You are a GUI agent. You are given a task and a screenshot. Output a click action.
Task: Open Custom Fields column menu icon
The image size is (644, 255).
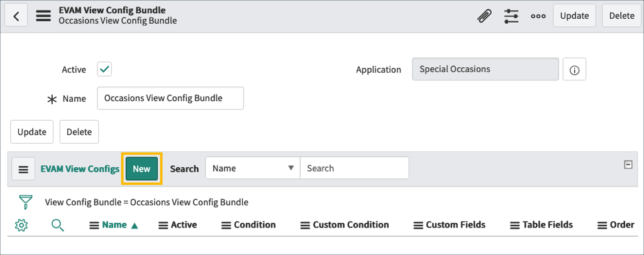coord(418,225)
